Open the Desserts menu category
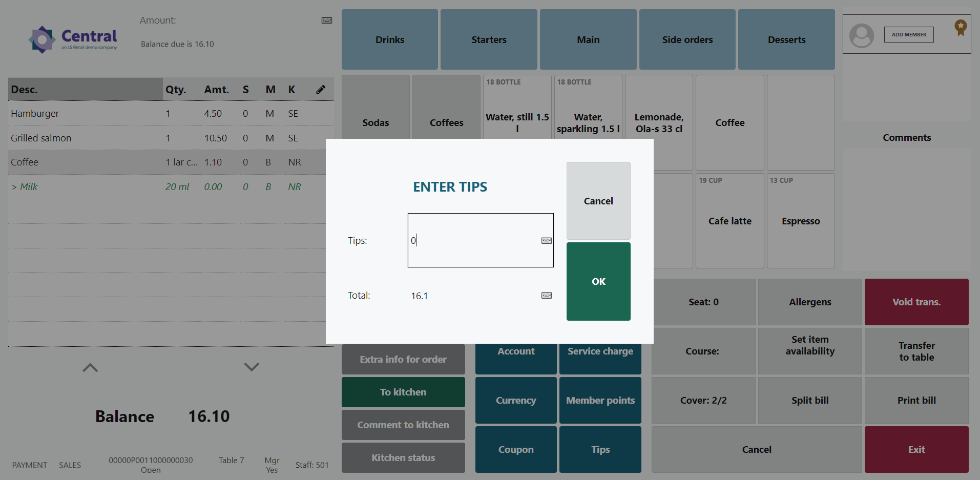The width and height of the screenshot is (980, 480). (x=786, y=39)
